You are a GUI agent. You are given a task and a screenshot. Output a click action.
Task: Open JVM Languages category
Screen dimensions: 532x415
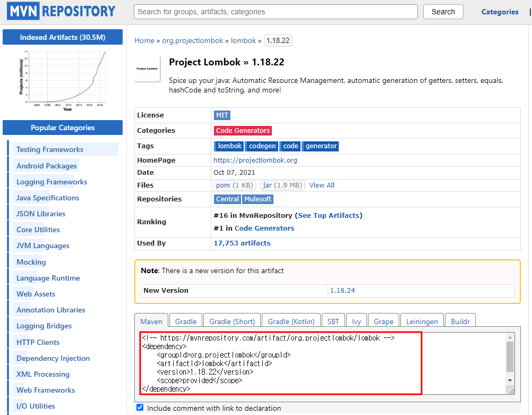click(x=43, y=245)
